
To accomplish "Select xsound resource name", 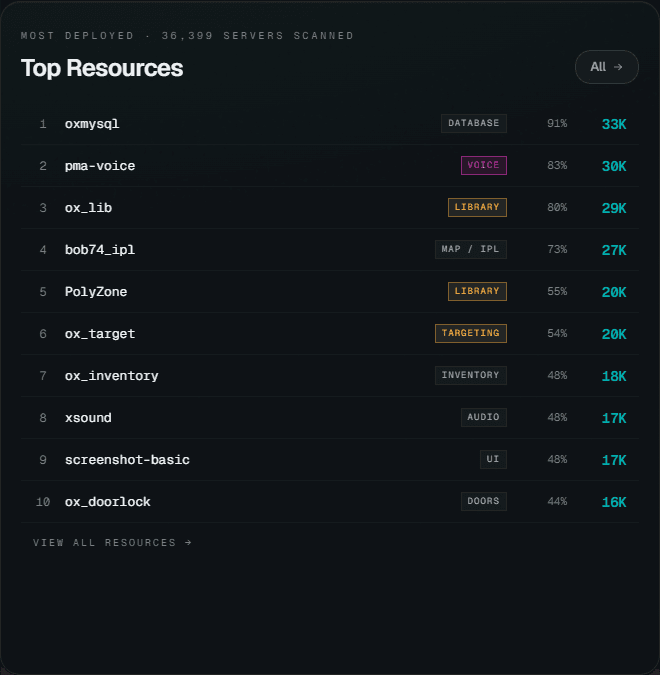I will tap(88, 418).
